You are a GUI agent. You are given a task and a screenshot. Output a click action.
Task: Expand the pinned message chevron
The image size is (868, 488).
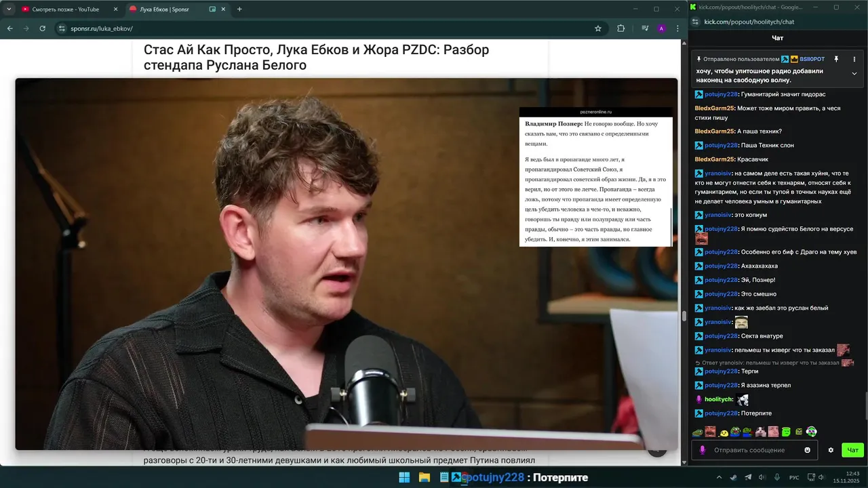pyautogui.click(x=854, y=73)
